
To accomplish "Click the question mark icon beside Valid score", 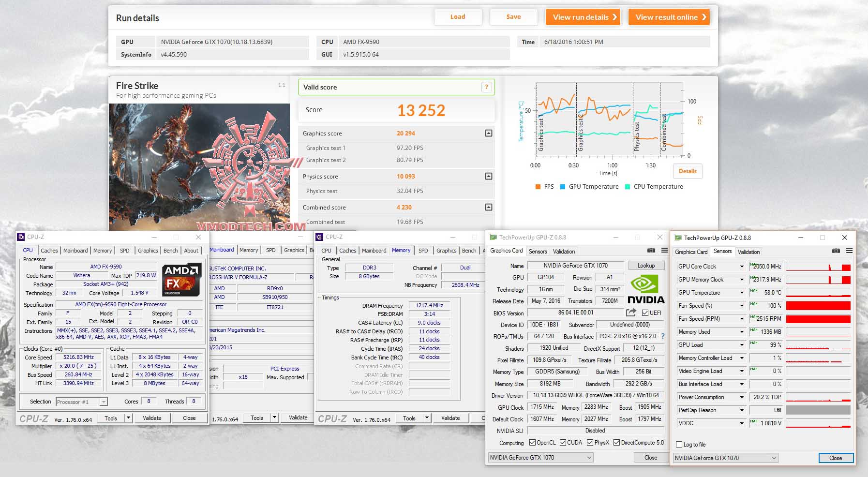I will [x=486, y=87].
